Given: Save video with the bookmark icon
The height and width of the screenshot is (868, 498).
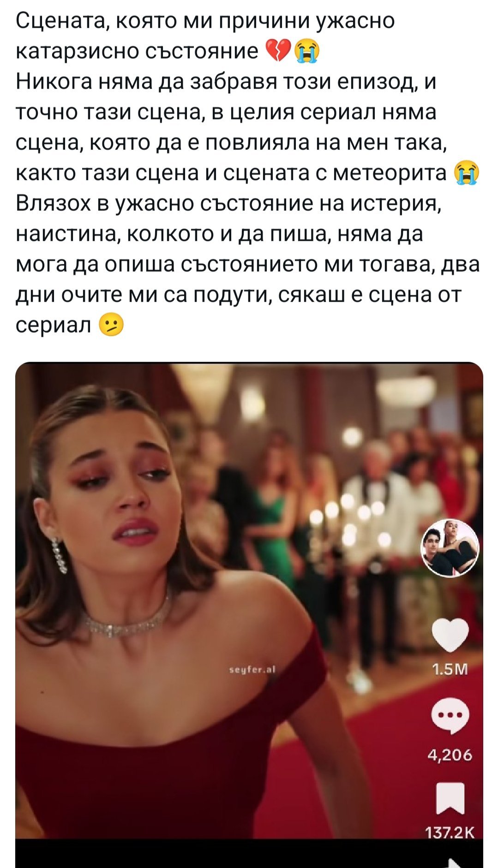Looking at the screenshot, I should 450,798.
